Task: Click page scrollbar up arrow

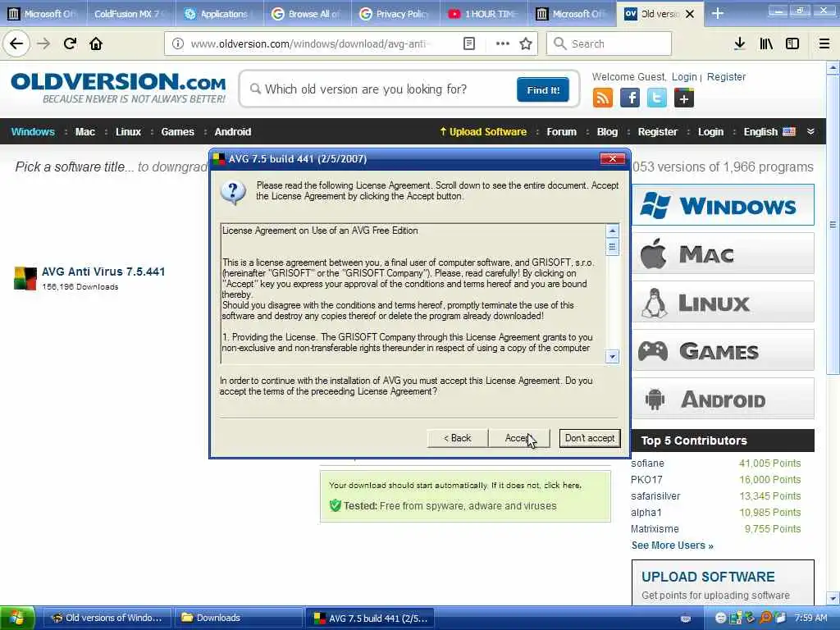Action: tap(833, 67)
